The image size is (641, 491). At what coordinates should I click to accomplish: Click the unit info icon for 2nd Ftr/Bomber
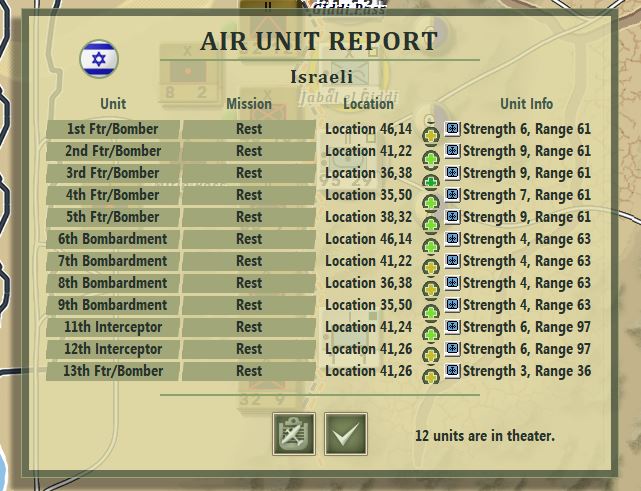[x=453, y=151]
